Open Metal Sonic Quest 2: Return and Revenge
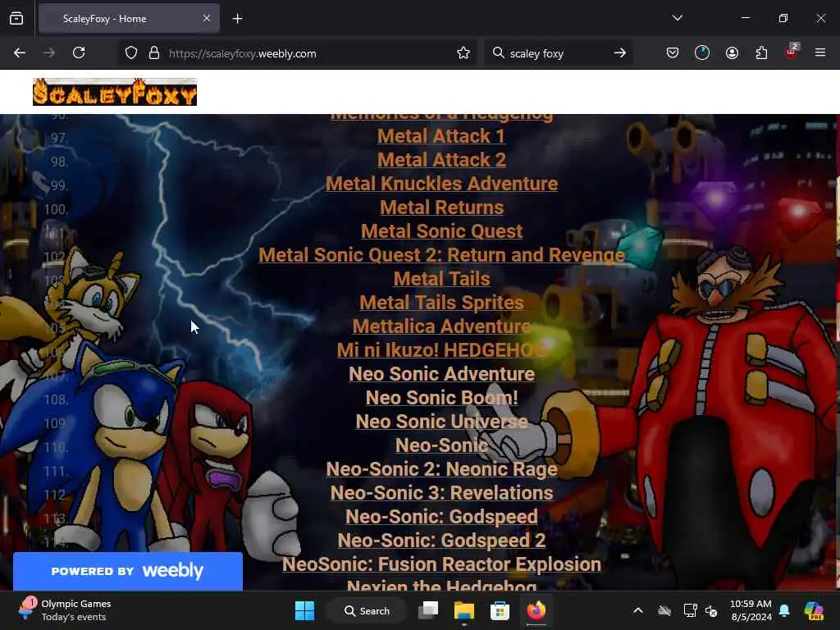This screenshot has height=630, width=840. coord(441,255)
